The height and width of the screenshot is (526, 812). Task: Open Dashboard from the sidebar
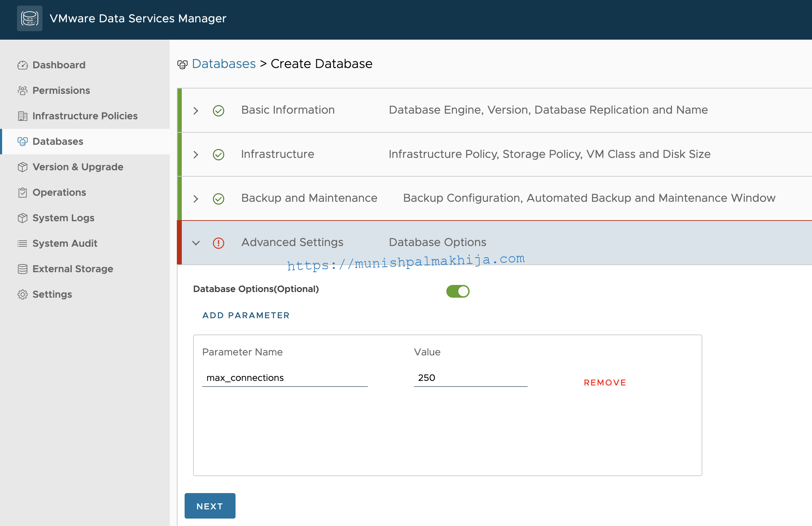(85, 65)
